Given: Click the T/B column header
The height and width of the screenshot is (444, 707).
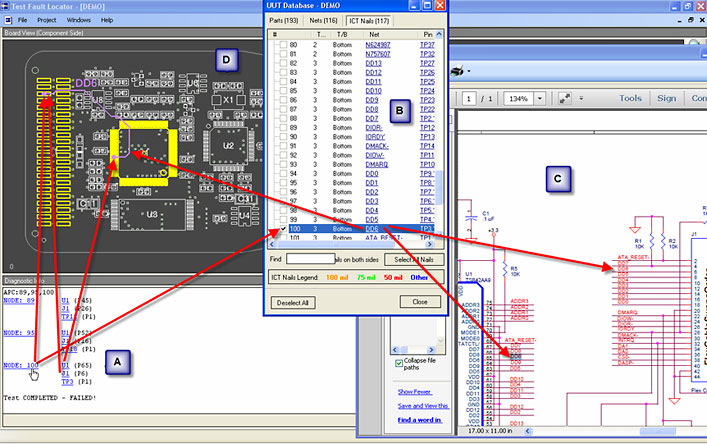Looking at the screenshot, I should click(x=342, y=34).
